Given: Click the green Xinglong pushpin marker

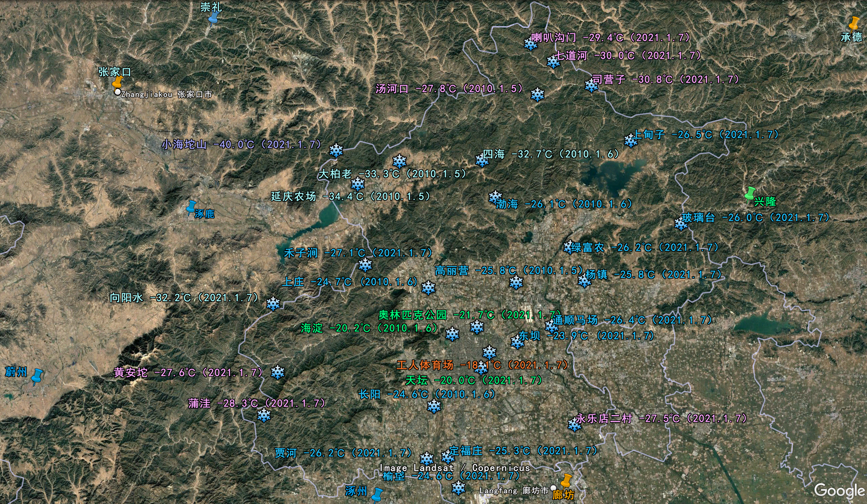Looking at the screenshot, I should pos(750,194).
